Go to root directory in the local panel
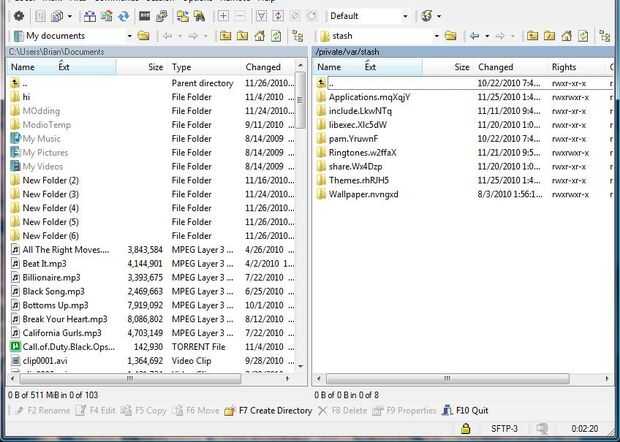The image size is (620, 442). tap(242, 36)
